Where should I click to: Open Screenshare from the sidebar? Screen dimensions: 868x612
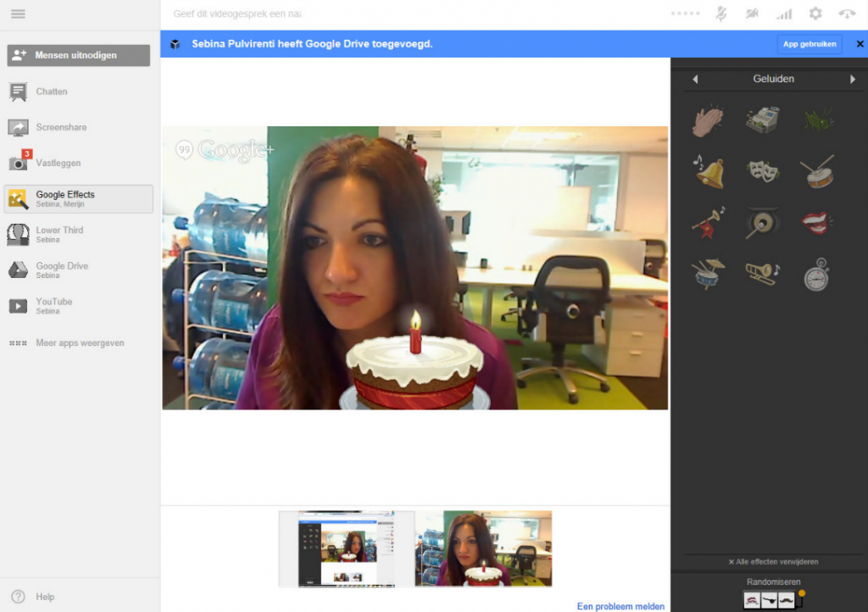[60, 127]
